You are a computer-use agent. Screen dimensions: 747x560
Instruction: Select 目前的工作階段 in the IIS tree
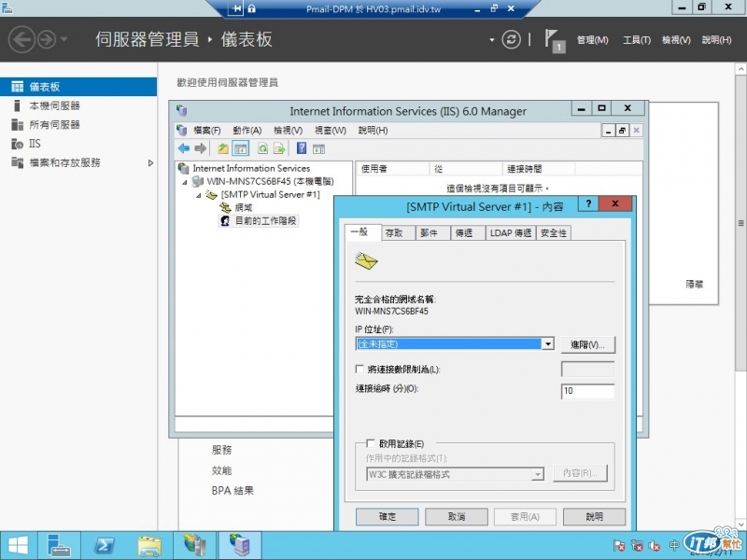[266, 221]
